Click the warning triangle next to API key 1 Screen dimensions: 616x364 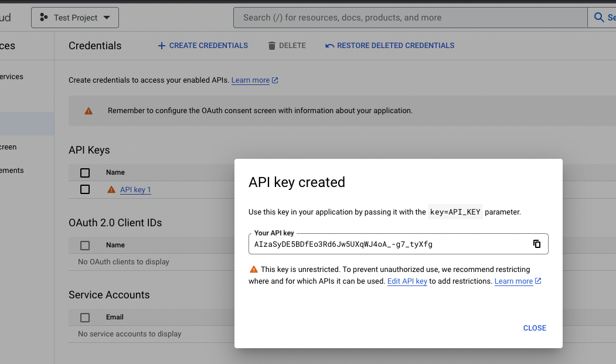[111, 189]
